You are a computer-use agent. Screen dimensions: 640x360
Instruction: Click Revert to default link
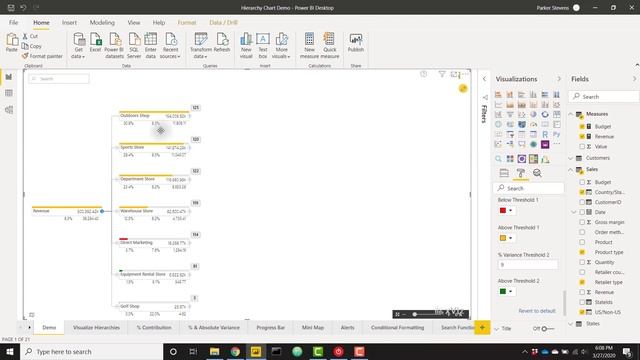537,311
